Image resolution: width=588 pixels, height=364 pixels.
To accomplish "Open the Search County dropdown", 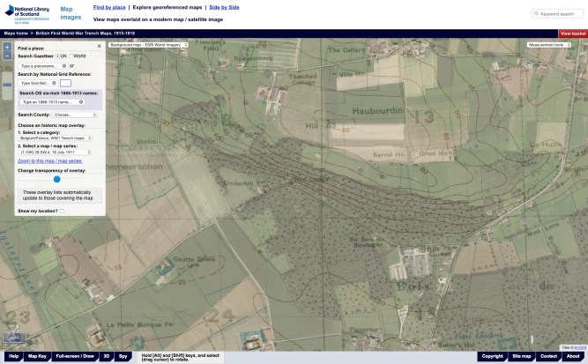I will point(74,115).
